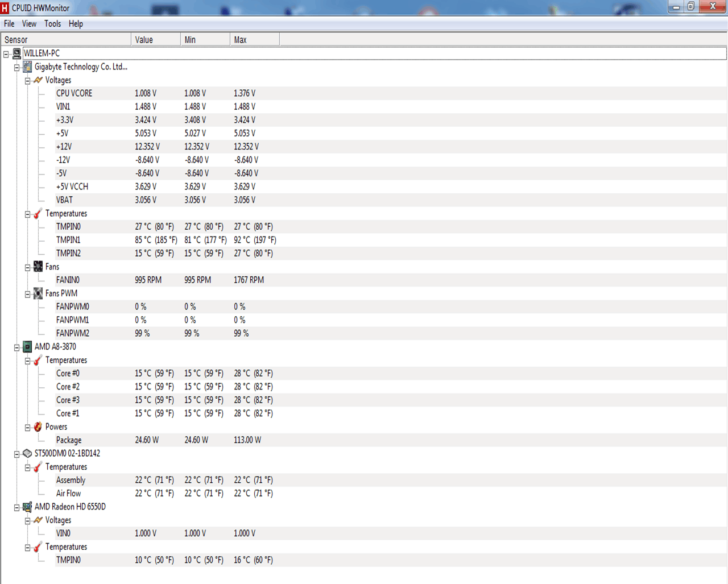Click the WILLEM-PC computer icon

(x=17, y=53)
